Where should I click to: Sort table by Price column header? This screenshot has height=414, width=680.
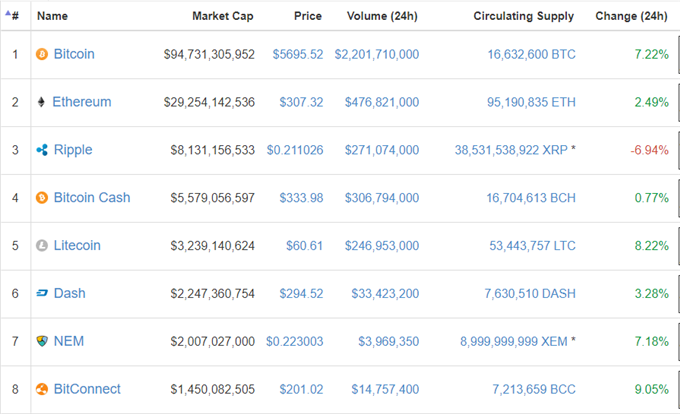(308, 16)
